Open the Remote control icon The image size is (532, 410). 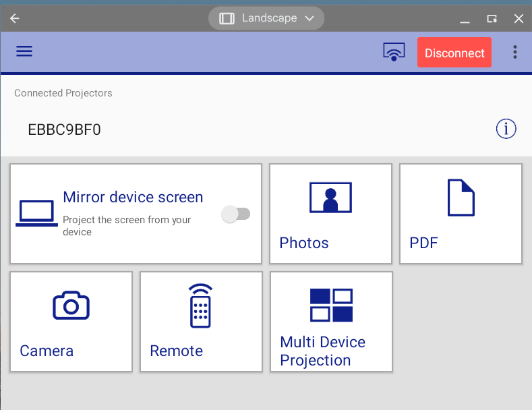click(x=200, y=305)
